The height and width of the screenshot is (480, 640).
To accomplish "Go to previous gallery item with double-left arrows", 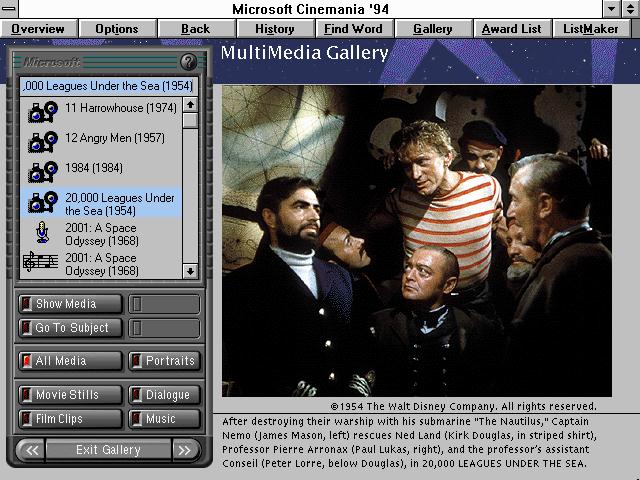I will pos(32,450).
